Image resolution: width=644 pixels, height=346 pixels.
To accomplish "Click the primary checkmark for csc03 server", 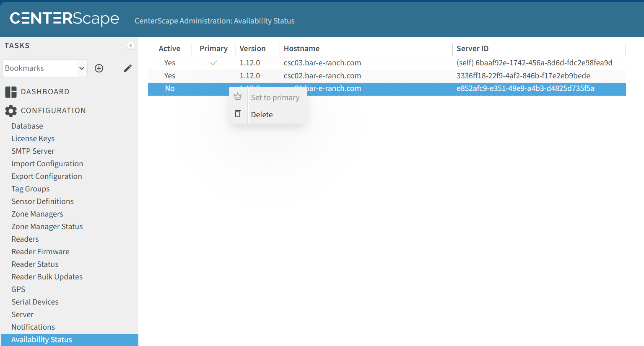I will (x=214, y=63).
